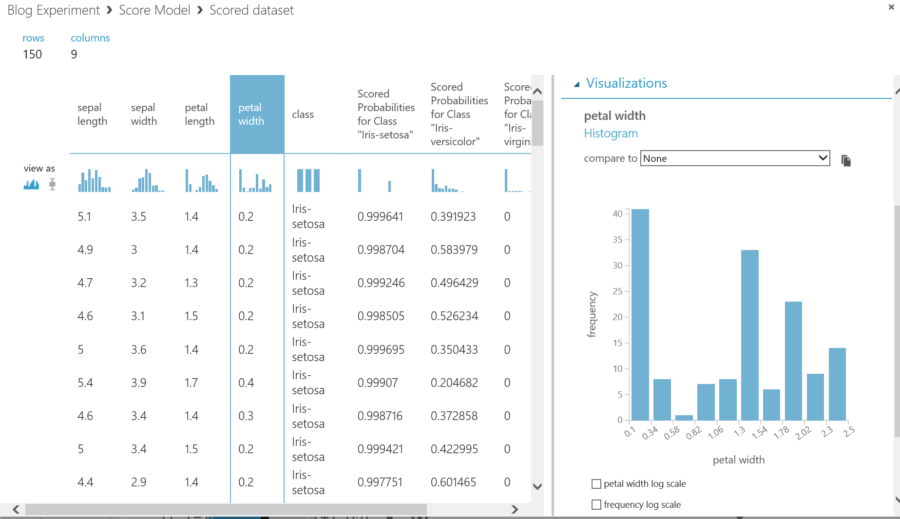Viewport: 900px width, 519px height.
Task: Close the scored dataset window
Action: 891,7
